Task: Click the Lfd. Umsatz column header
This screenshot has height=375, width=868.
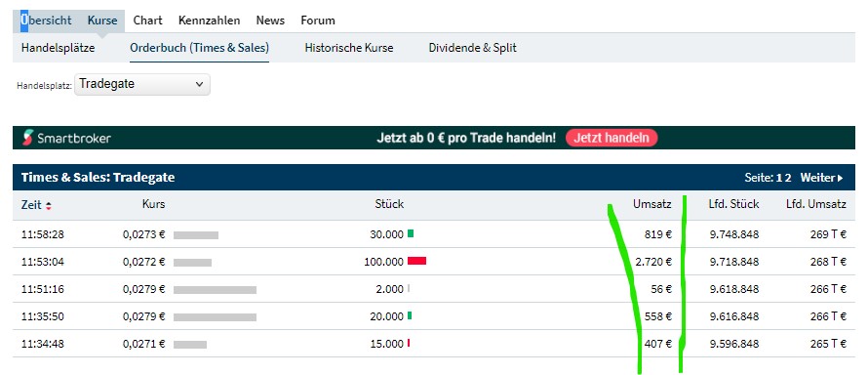Action: point(816,204)
